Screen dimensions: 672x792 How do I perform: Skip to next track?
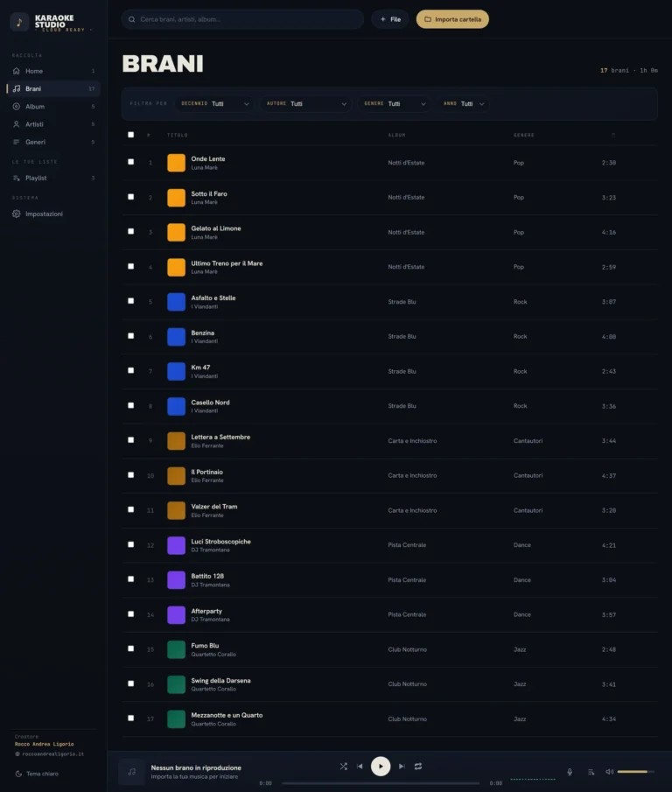[x=402, y=767]
